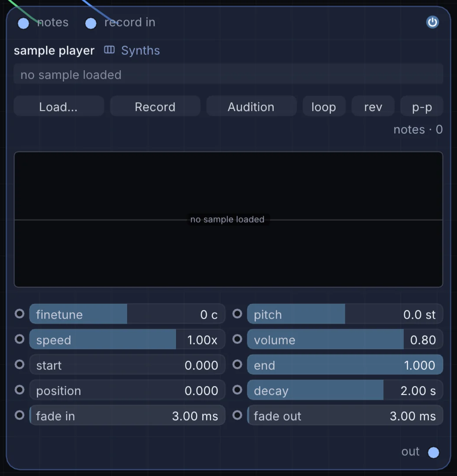This screenshot has height=476, width=457.
Task: Adjust the pitch slider
Action: point(345,314)
